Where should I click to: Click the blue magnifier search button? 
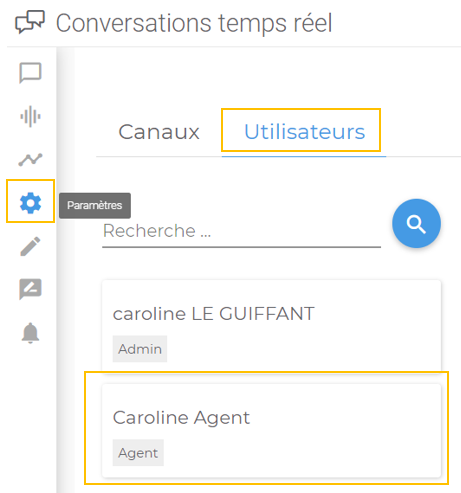pyautogui.click(x=416, y=223)
